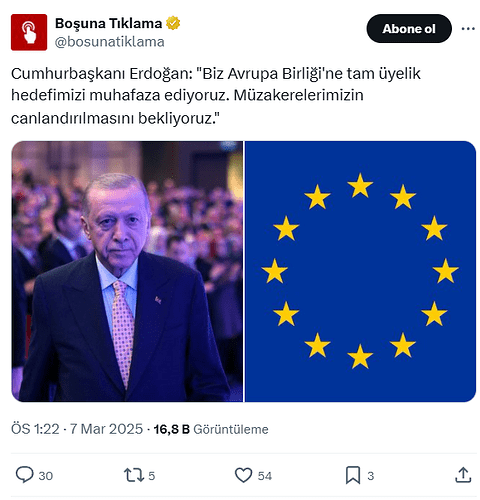Click the repost arrows icon
The image size is (480, 500).
click(x=134, y=475)
